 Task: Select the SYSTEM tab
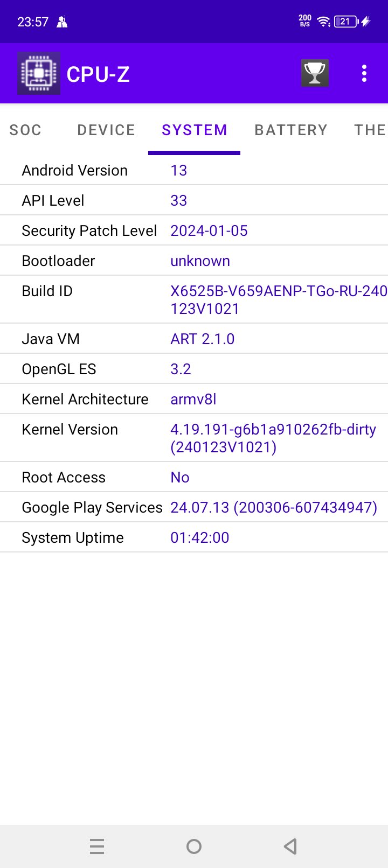[x=195, y=130]
